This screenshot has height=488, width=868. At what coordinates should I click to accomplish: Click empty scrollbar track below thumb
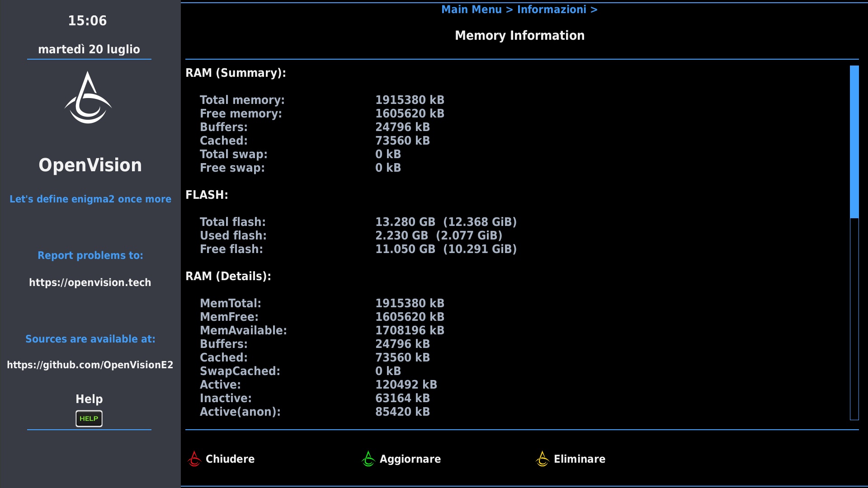pos(854,319)
